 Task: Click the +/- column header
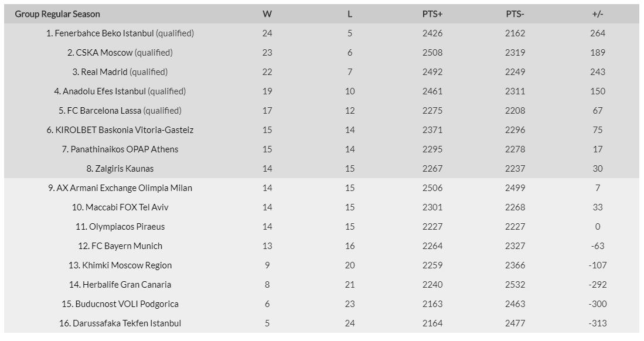click(x=598, y=14)
